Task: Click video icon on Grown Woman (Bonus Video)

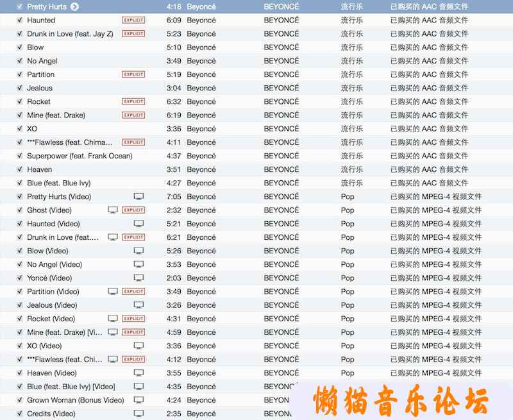Action: (x=139, y=400)
